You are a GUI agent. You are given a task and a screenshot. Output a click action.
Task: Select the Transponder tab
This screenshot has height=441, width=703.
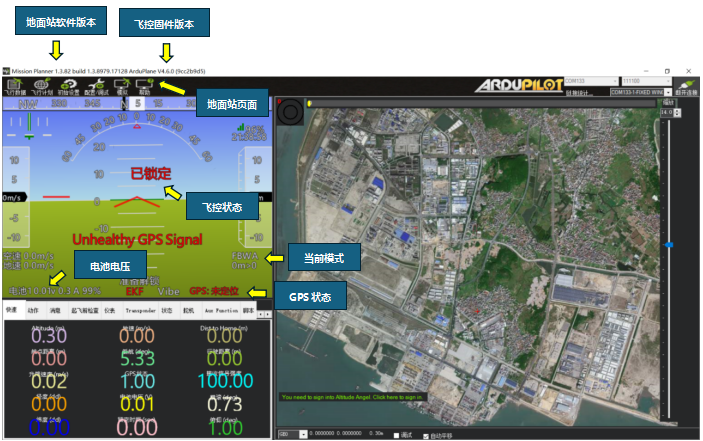(x=140, y=310)
